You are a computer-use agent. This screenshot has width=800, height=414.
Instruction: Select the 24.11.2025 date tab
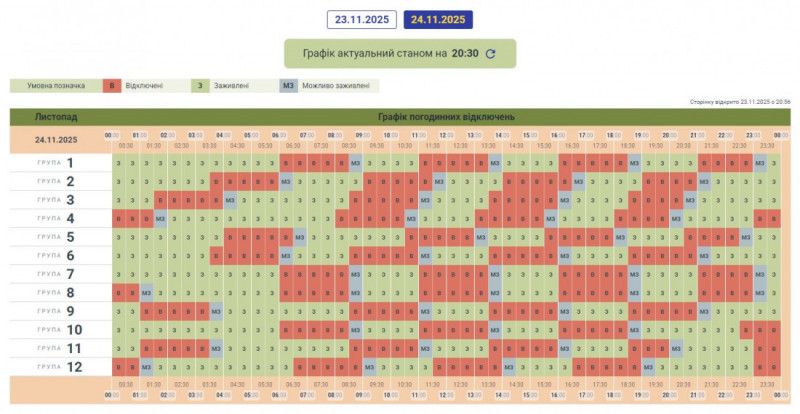[438, 19]
